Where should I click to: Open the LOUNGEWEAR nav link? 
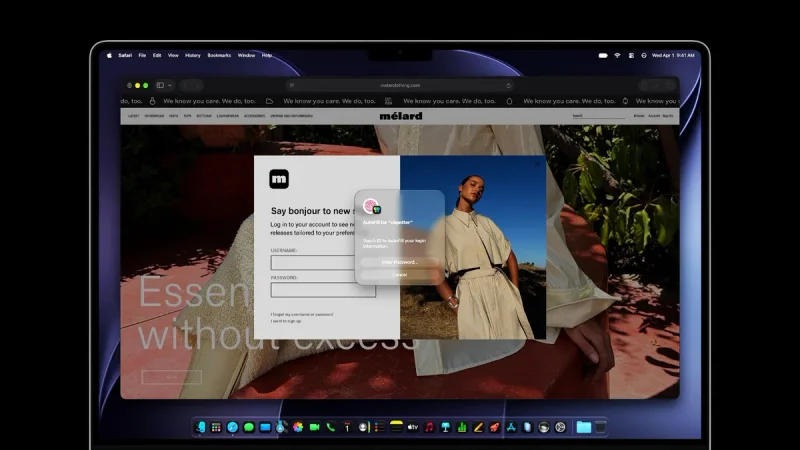pos(228,116)
